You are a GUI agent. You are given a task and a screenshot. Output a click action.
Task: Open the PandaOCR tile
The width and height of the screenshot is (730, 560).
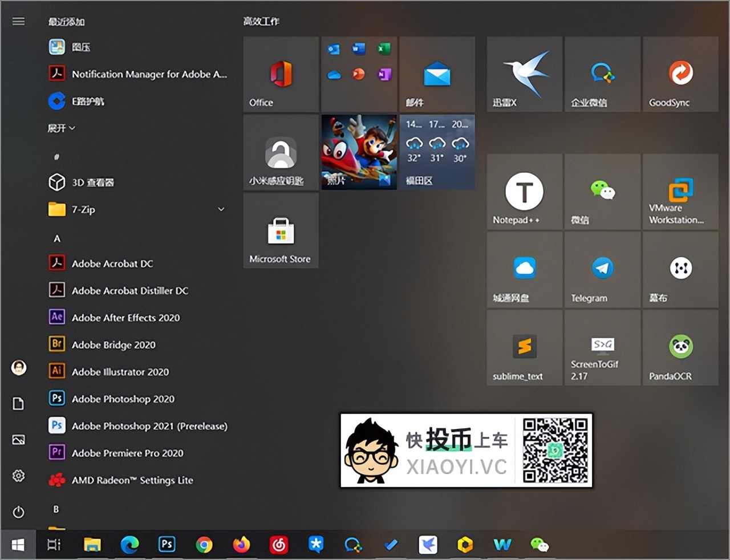pyautogui.click(x=680, y=348)
